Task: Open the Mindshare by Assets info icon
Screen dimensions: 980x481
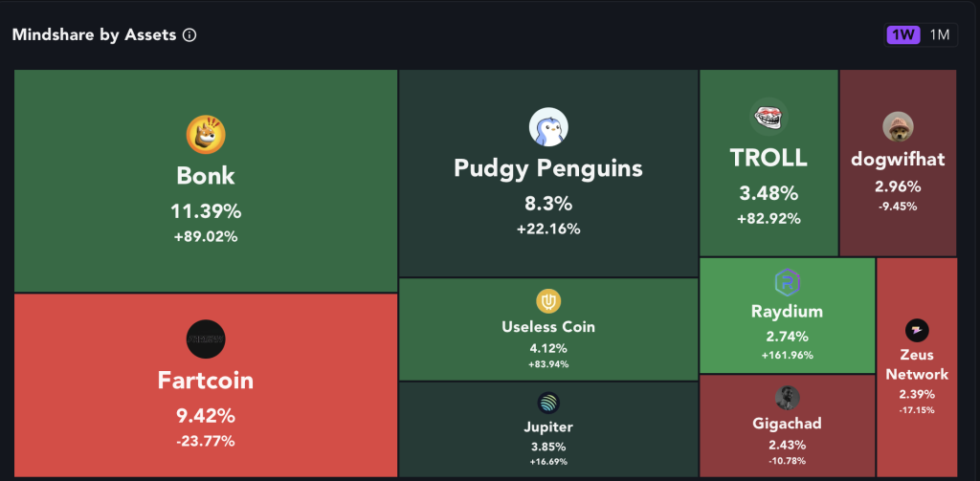Action: pos(189,35)
